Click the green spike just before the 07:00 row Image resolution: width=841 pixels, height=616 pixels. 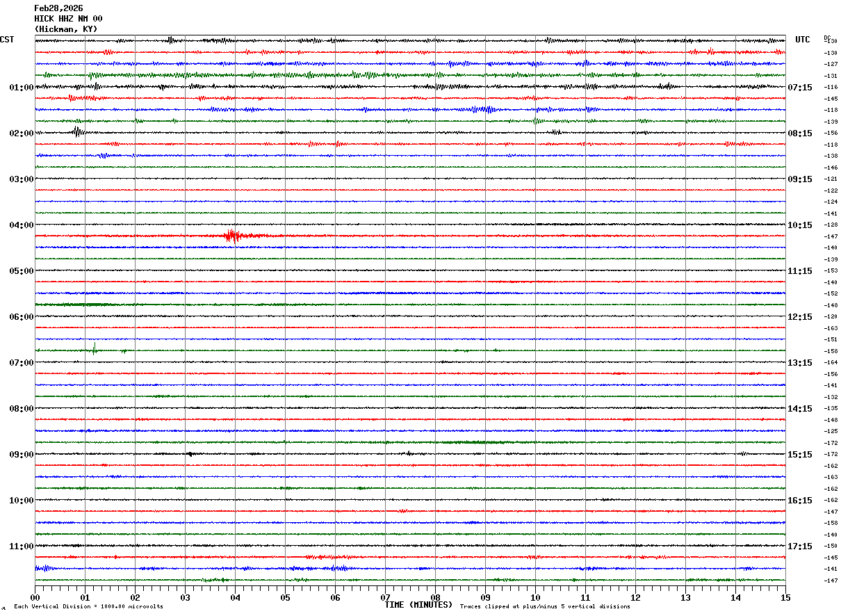point(94,349)
